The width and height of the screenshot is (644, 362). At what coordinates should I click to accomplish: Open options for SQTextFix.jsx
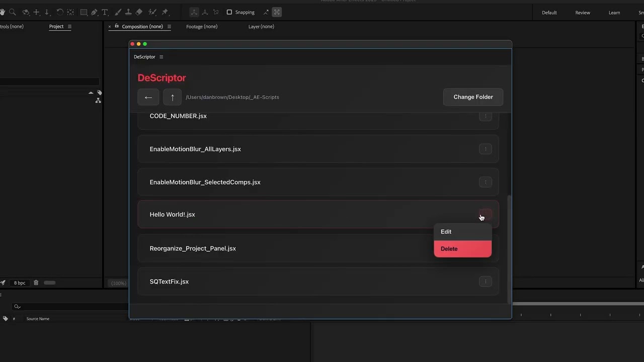(x=485, y=282)
